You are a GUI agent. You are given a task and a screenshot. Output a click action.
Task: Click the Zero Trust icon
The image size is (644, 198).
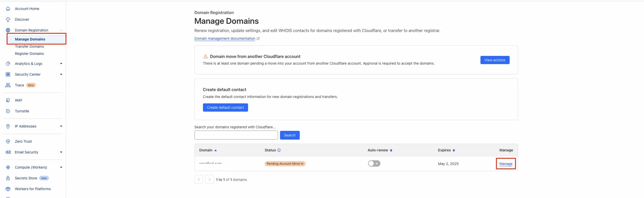[8, 141]
